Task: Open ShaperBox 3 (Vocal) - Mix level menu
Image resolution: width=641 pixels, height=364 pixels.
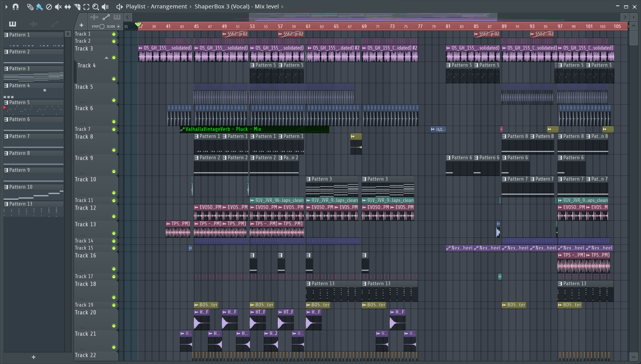Action: point(237,6)
